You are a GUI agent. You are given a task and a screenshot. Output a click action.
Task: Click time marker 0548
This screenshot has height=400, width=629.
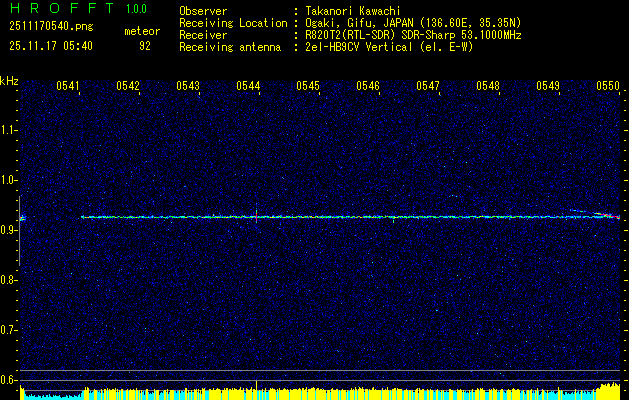tap(488, 85)
